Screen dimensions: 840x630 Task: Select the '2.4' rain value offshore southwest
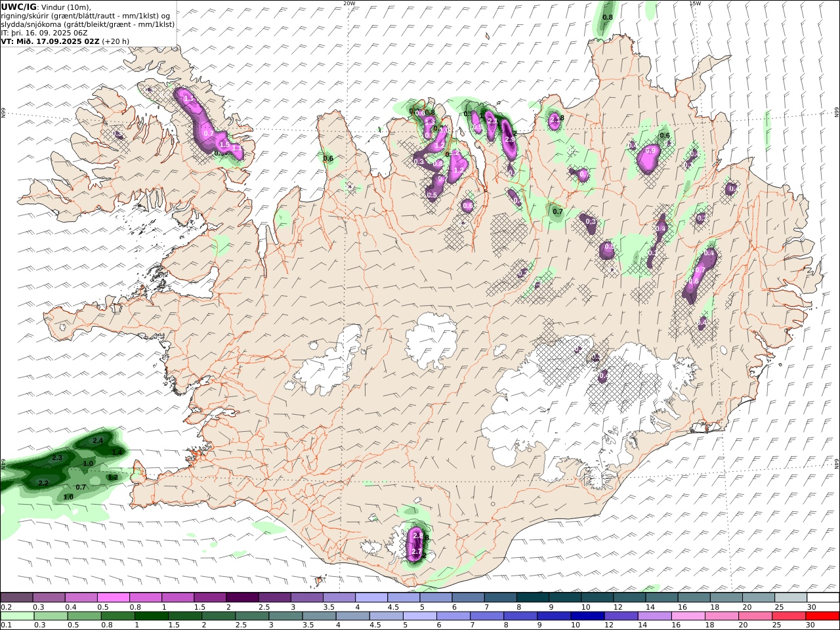click(98, 440)
